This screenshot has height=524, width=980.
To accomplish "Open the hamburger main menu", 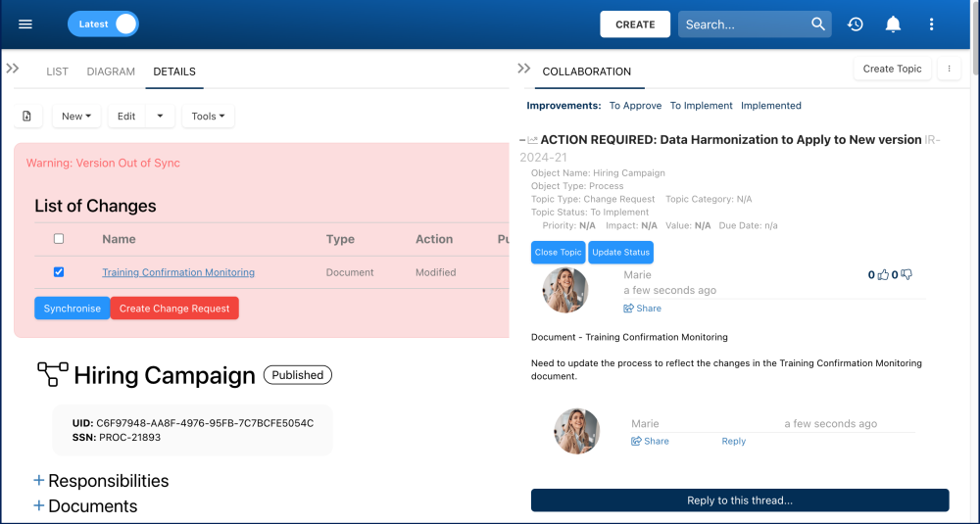I will (x=25, y=24).
